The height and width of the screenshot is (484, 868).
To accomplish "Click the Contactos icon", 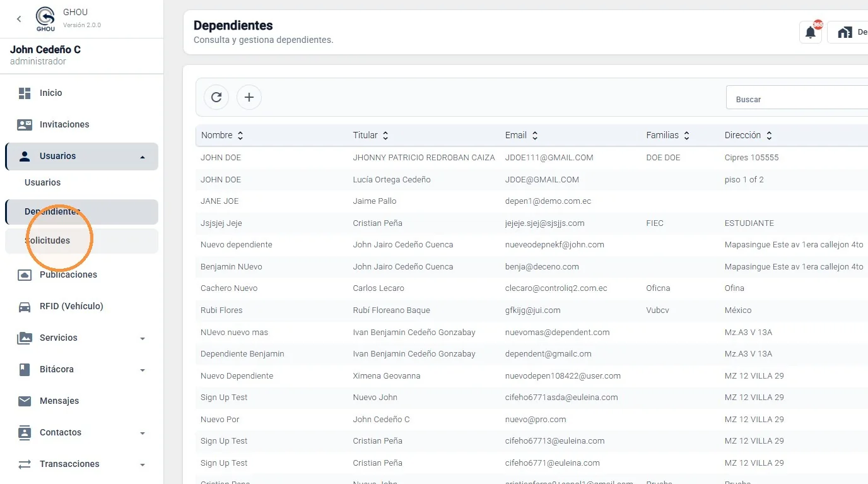I will (x=25, y=433).
